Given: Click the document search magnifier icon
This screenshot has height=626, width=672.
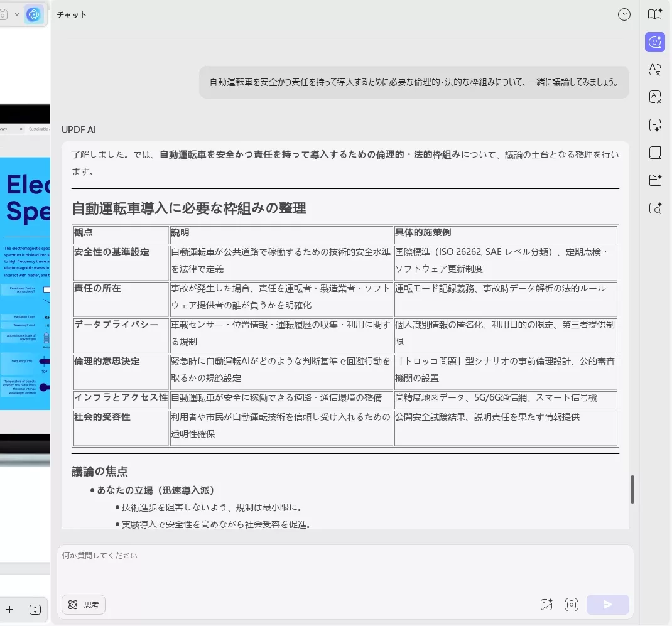Looking at the screenshot, I should coord(655,208).
